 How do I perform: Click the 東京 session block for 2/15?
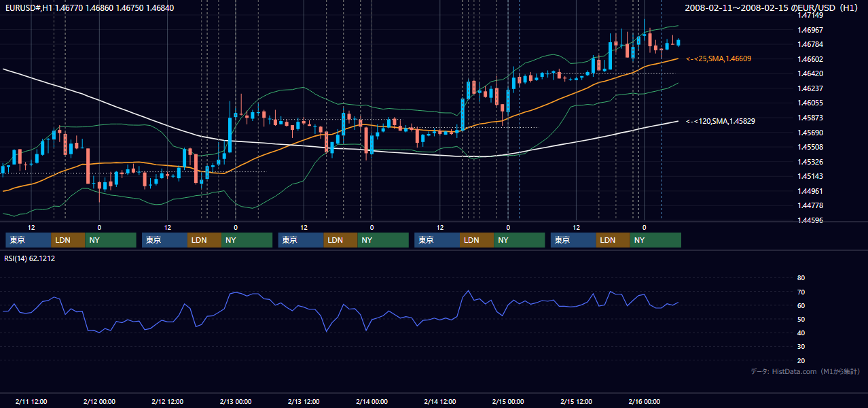(574, 240)
